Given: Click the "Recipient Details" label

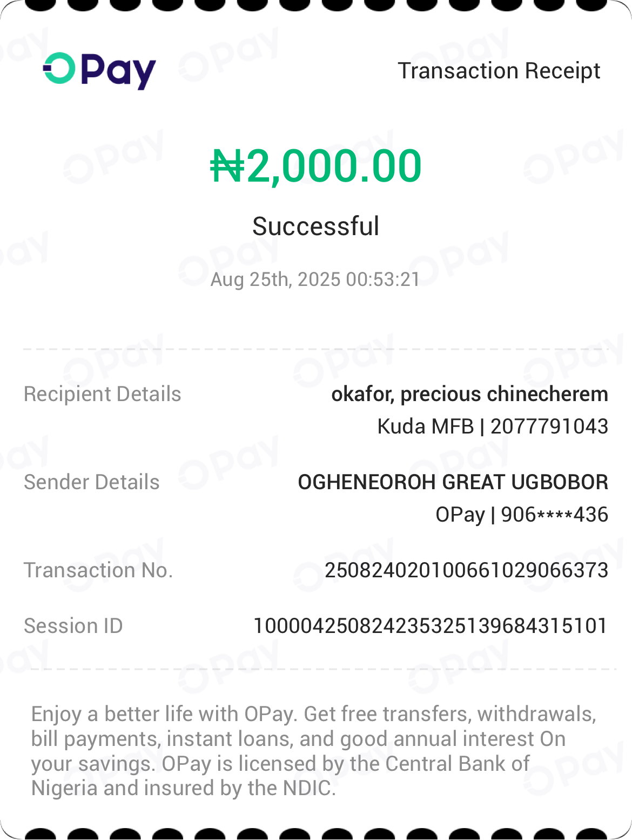Looking at the screenshot, I should tap(103, 394).
